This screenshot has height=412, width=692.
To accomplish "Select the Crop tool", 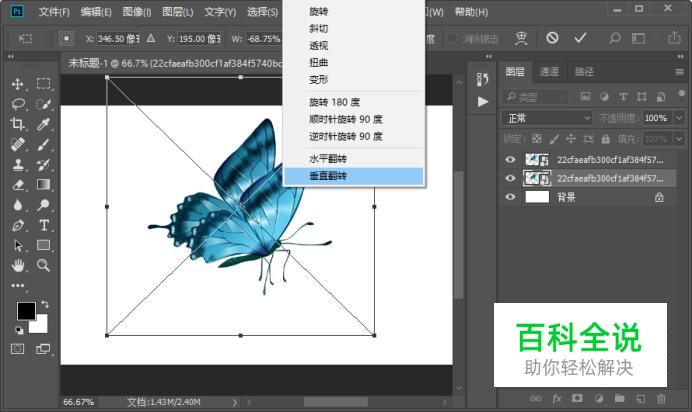I will point(18,124).
